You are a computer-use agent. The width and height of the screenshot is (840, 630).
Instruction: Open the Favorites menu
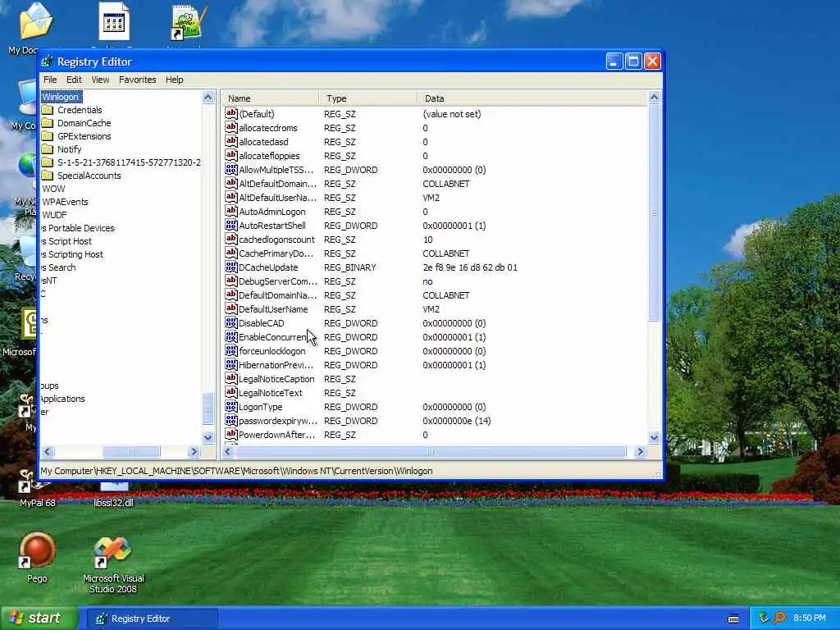coord(138,80)
